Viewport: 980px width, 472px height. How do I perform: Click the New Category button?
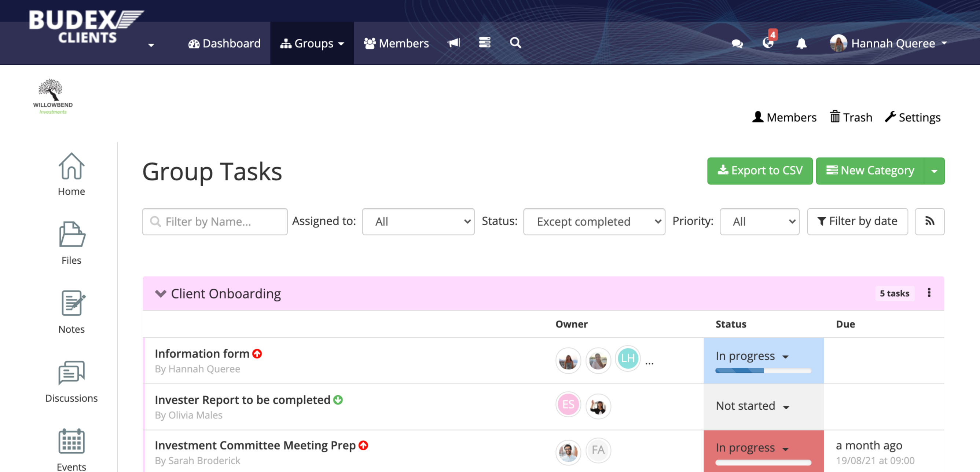pyautogui.click(x=870, y=171)
